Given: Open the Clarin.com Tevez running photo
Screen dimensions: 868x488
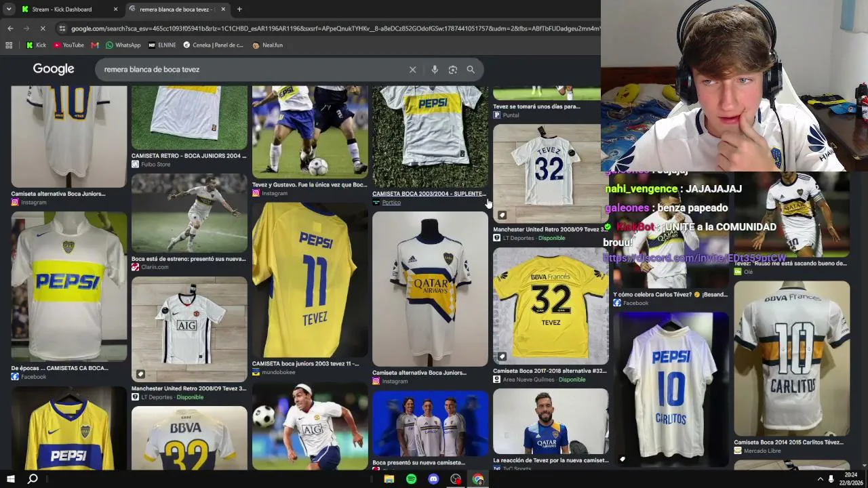Looking at the screenshot, I should [x=189, y=213].
